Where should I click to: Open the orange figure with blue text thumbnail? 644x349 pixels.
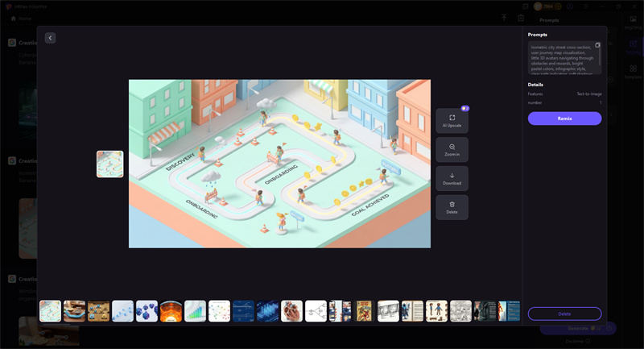coord(510,311)
